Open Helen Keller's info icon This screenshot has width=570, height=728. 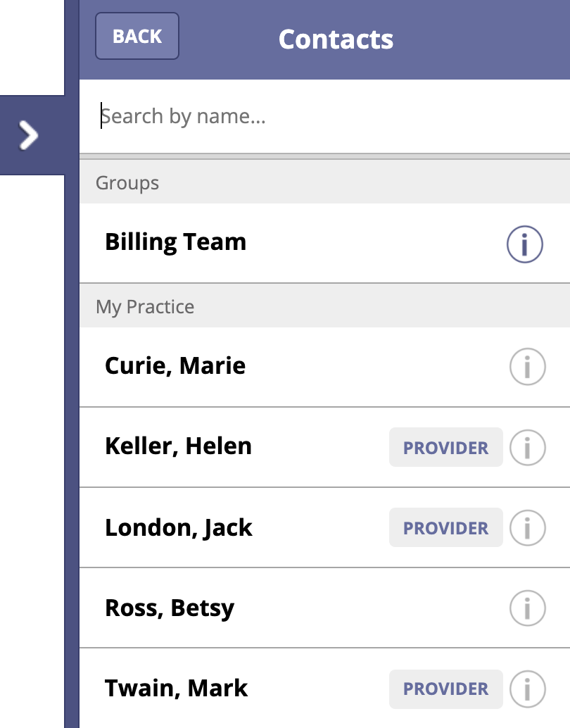coord(527,448)
